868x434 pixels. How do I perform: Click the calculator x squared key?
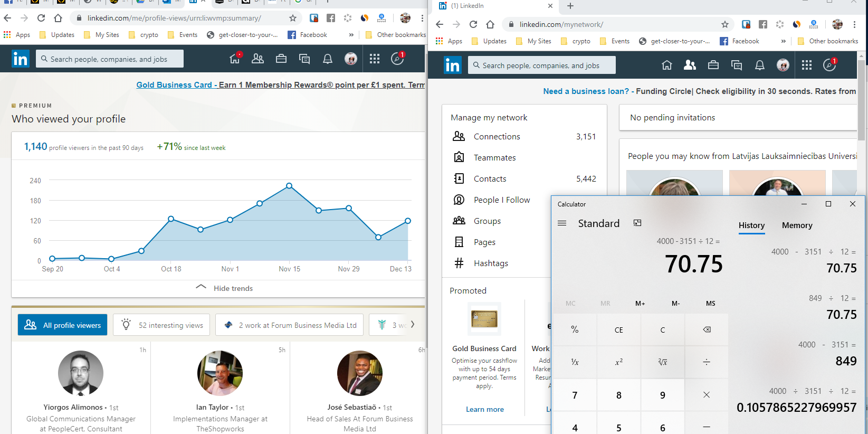pos(619,362)
